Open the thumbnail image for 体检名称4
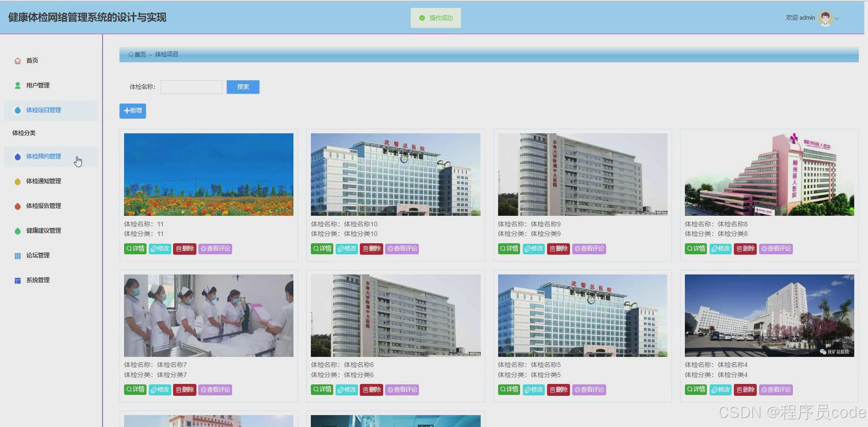Viewport: 868px width, 427px height. point(770,316)
